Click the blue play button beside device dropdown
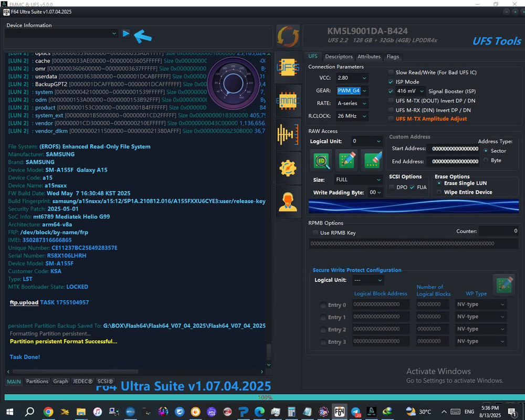The height and width of the screenshot is (420, 525). click(125, 34)
